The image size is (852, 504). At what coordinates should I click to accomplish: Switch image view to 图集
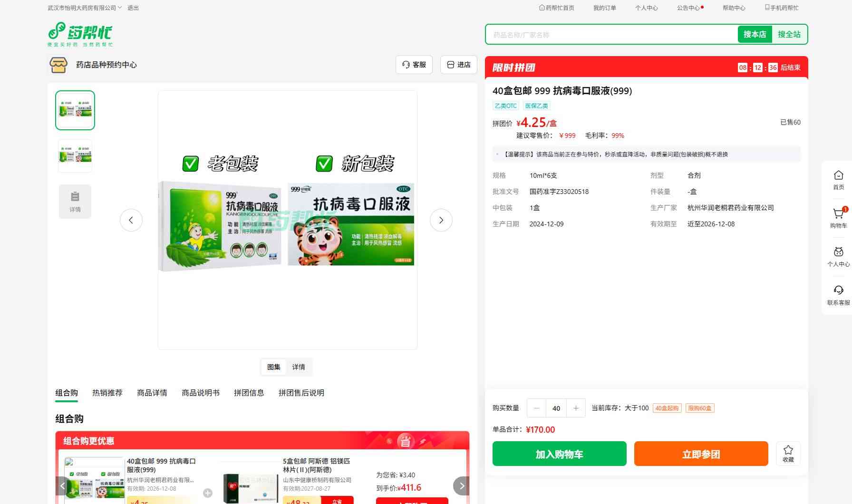[274, 367]
